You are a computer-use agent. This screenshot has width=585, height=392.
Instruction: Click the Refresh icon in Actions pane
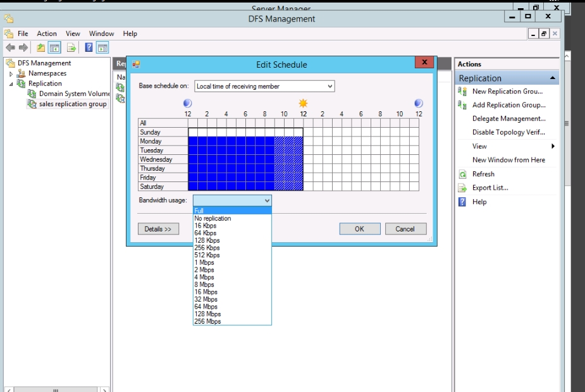[x=462, y=174]
